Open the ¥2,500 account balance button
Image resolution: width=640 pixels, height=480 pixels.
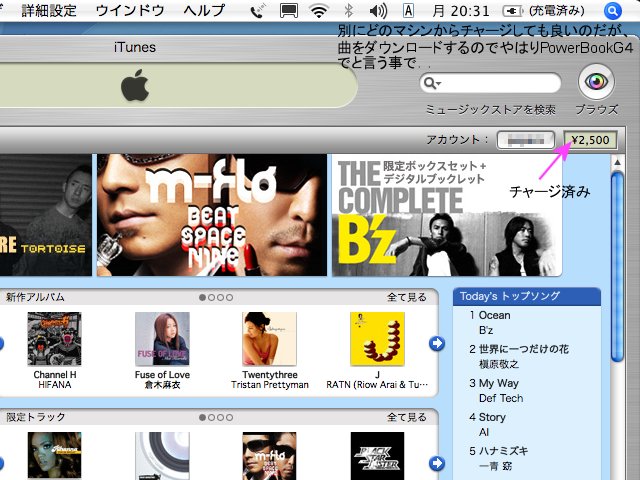(x=591, y=140)
